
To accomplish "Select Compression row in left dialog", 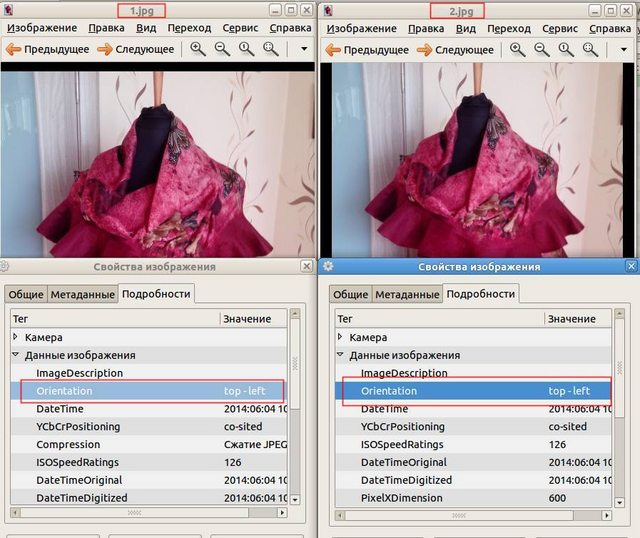I will point(149,445).
